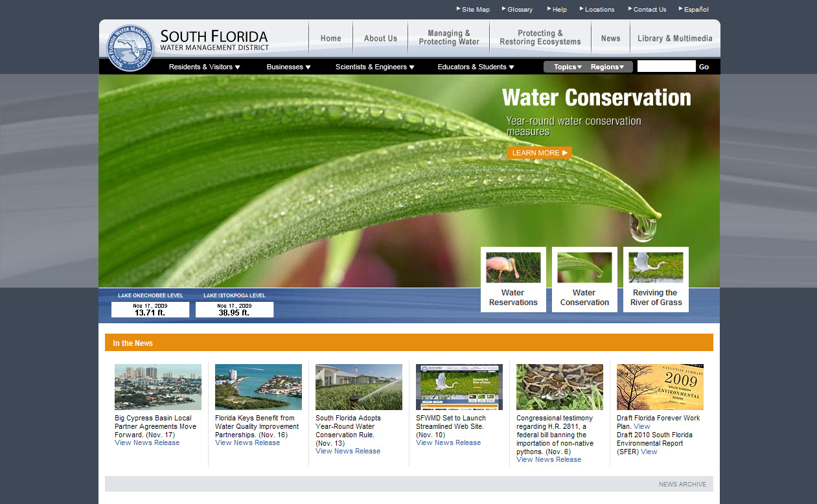Expand the Businesses dropdown menu
This screenshot has height=504, width=817.
(x=288, y=67)
